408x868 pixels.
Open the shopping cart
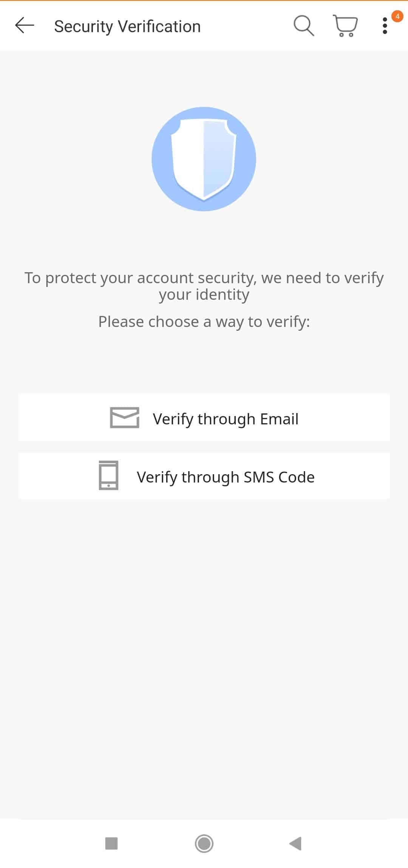[x=345, y=26]
